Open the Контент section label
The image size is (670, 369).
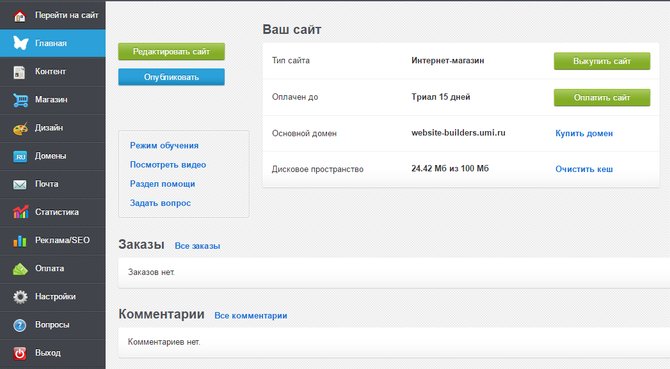tap(50, 71)
